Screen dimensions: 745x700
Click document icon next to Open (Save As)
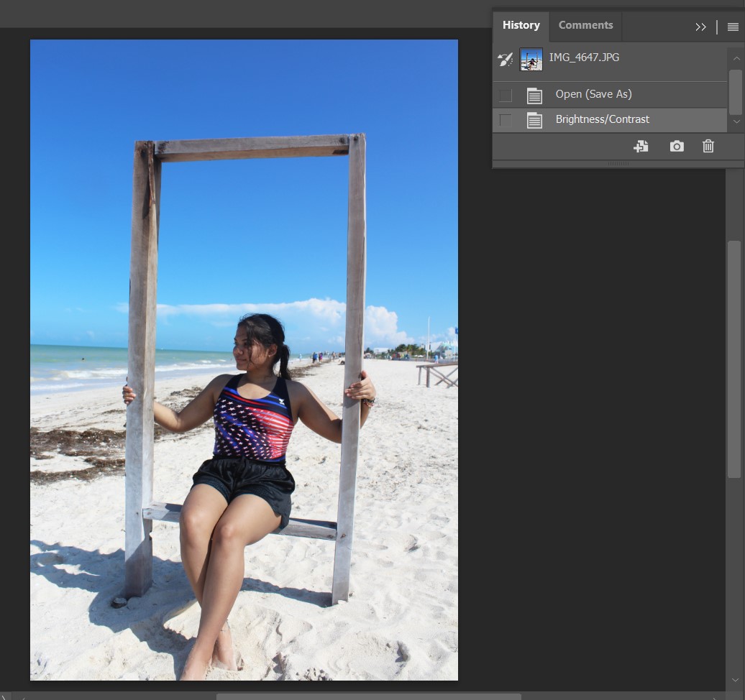(x=534, y=95)
